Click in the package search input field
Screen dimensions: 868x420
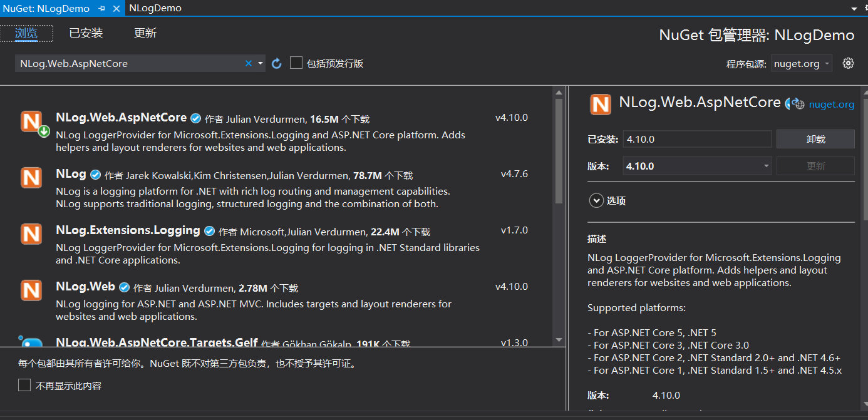(x=130, y=63)
